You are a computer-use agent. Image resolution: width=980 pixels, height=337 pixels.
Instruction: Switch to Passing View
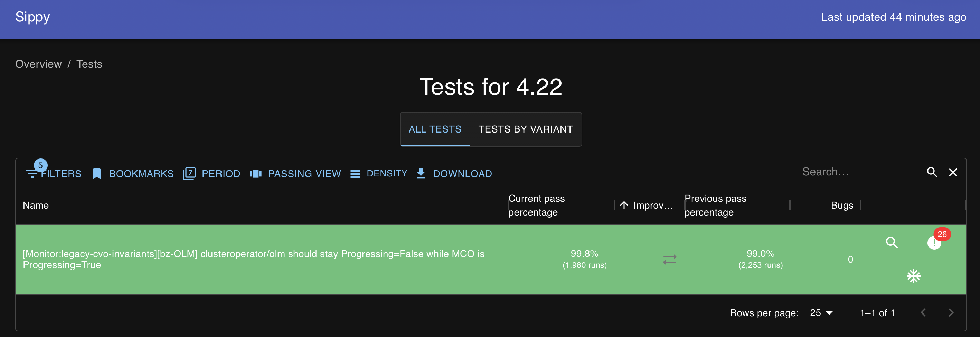pyautogui.click(x=295, y=174)
